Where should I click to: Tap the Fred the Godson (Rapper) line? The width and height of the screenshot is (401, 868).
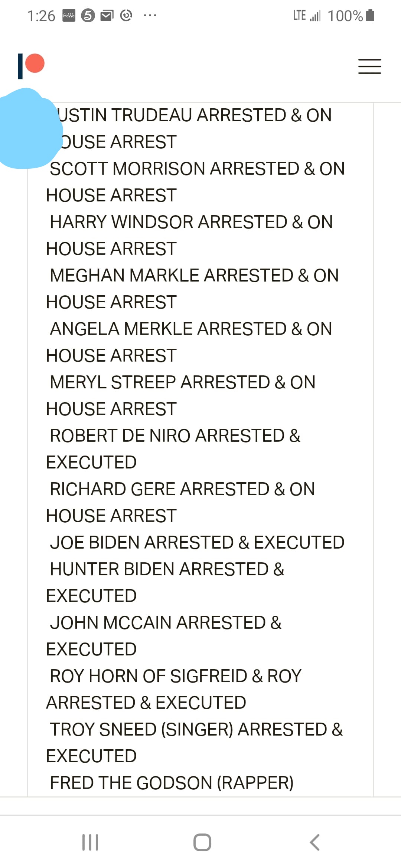pos(172,783)
